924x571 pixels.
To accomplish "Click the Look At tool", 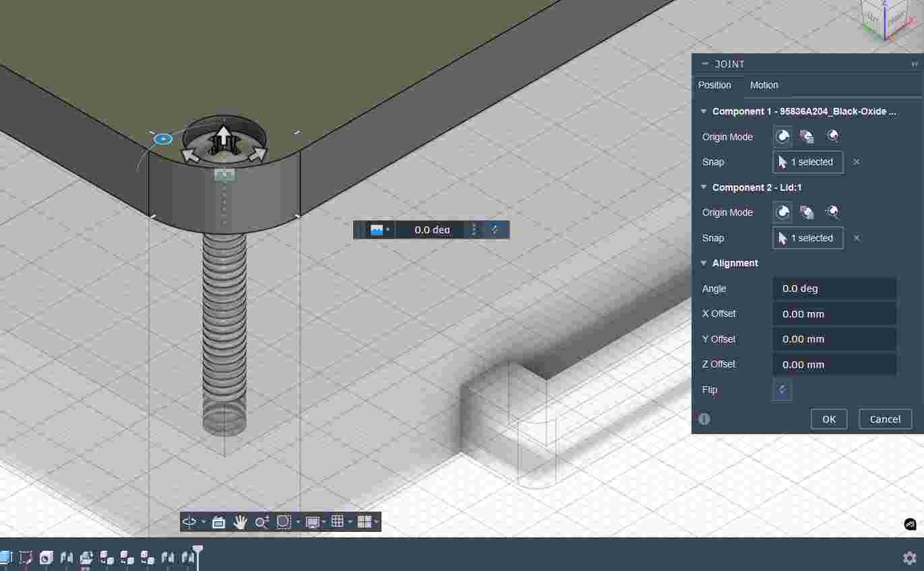I will click(218, 522).
